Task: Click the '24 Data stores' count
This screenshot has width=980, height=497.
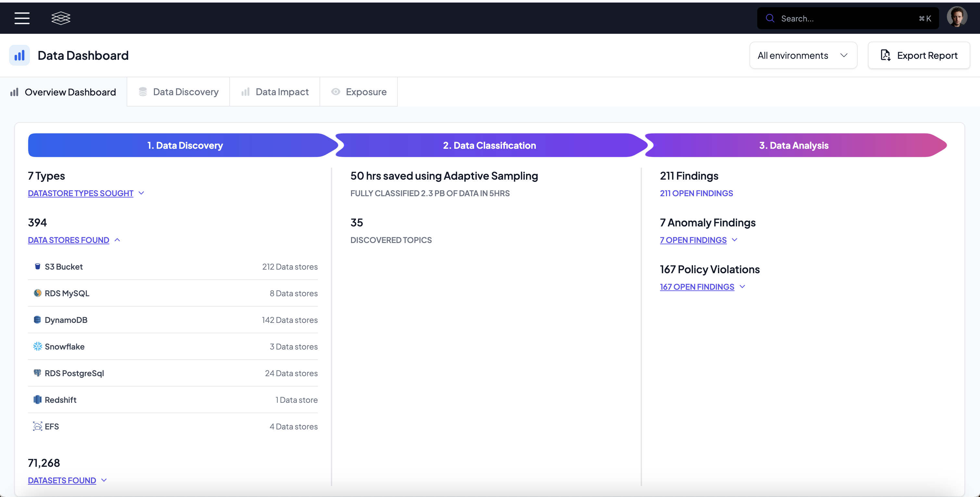Action: click(291, 373)
